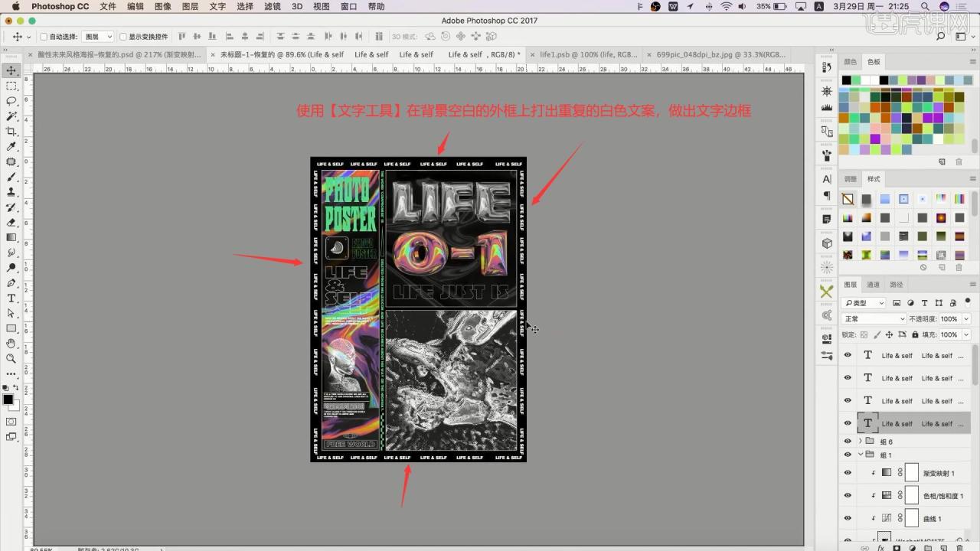Screen dimensions: 980x551
Task: Select the Magic Wand tool
Action: (x=11, y=116)
